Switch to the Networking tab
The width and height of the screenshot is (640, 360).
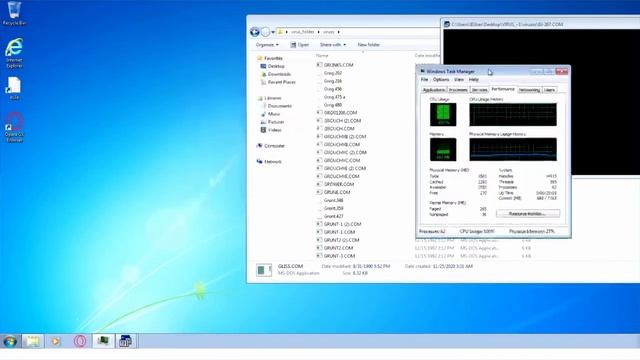coord(529,90)
